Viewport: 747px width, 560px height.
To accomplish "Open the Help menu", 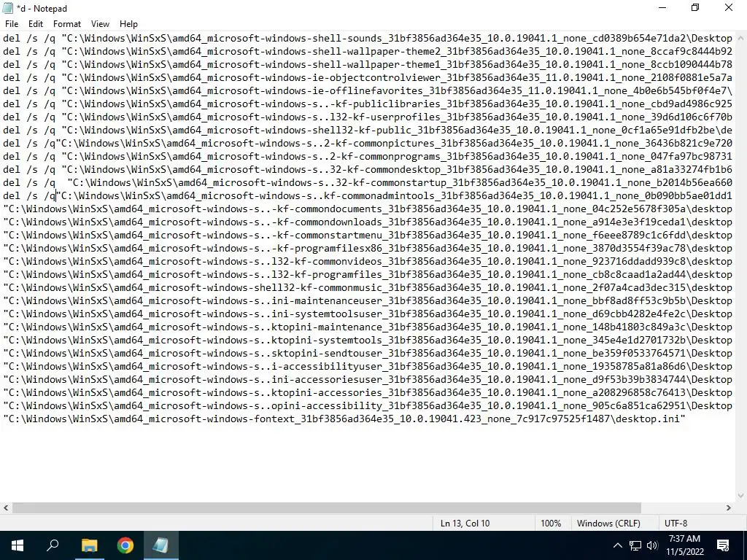I will 128,24.
